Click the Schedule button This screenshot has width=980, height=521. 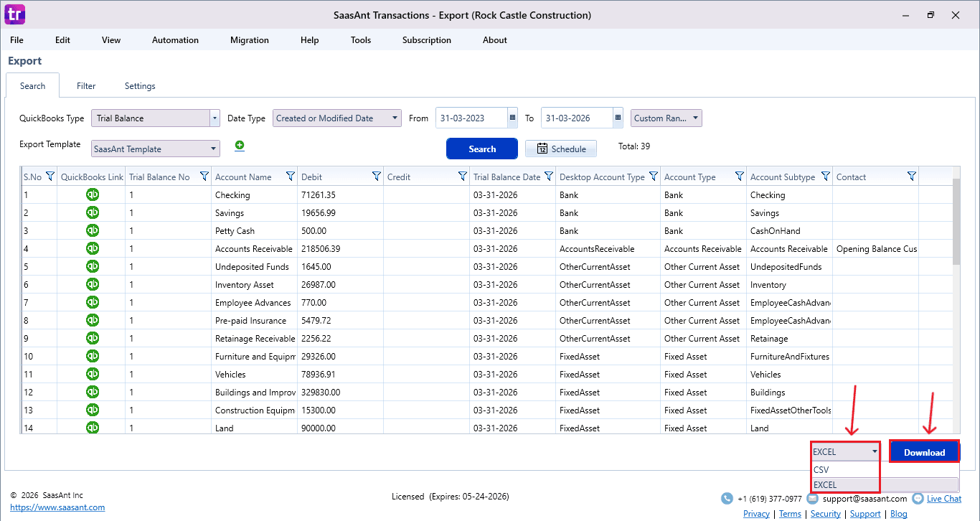pyautogui.click(x=560, y=149)
